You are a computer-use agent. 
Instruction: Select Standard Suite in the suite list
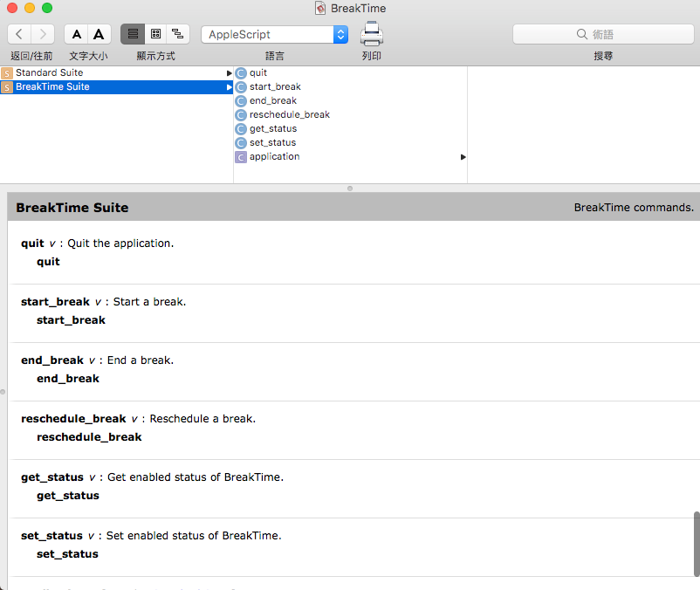116,72
